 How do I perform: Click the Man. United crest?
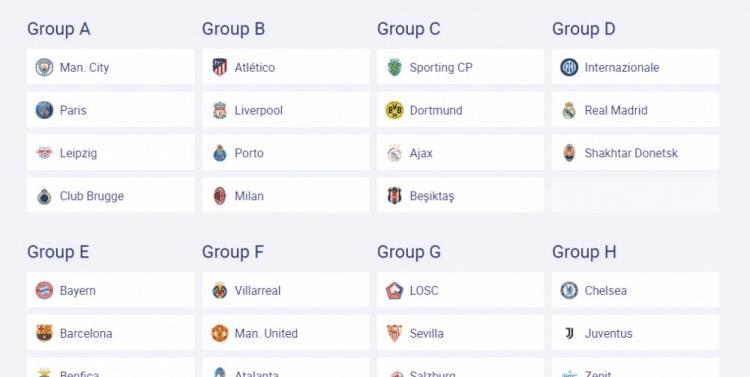220,333
